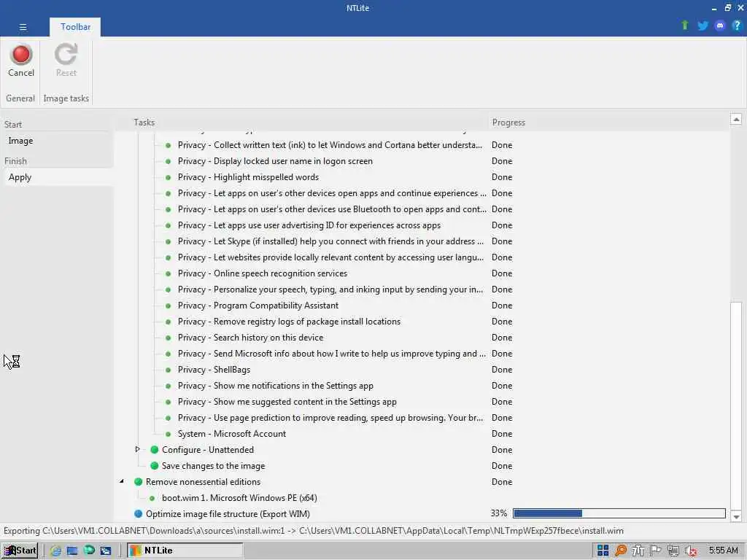The height and width of the screenshot is (560, 747).
Task: Click the NTLite taskbar button
Action: click(185, 551)
